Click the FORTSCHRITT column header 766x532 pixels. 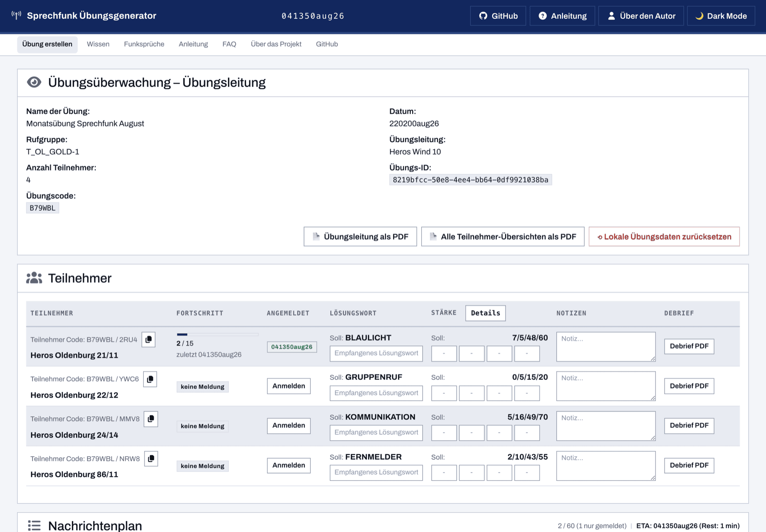click(200, 313)
